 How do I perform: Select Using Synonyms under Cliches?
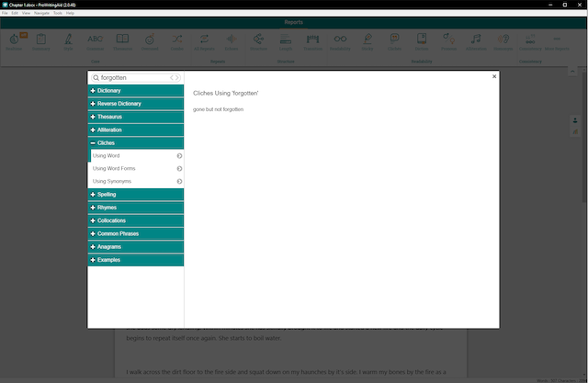click(136, 181)
